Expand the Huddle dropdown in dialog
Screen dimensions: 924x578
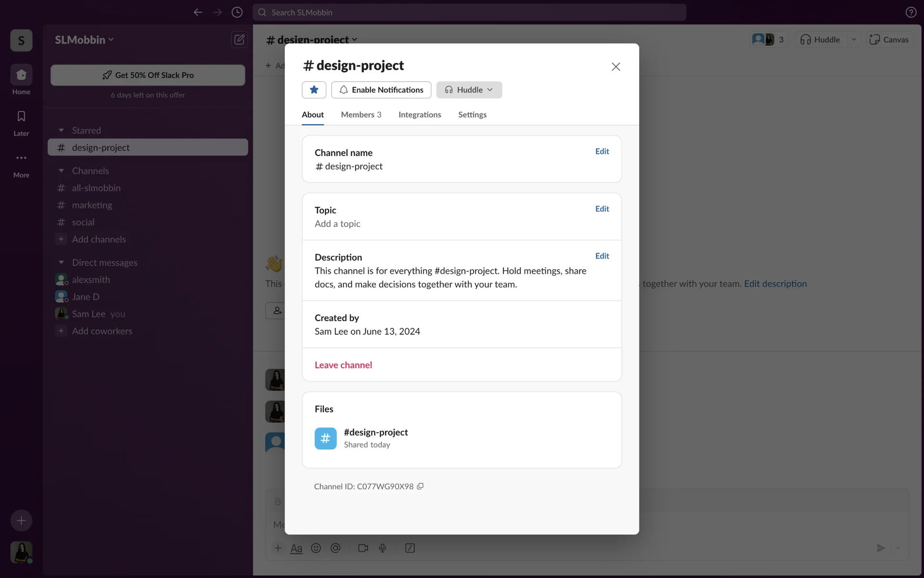tap(490, 90)
